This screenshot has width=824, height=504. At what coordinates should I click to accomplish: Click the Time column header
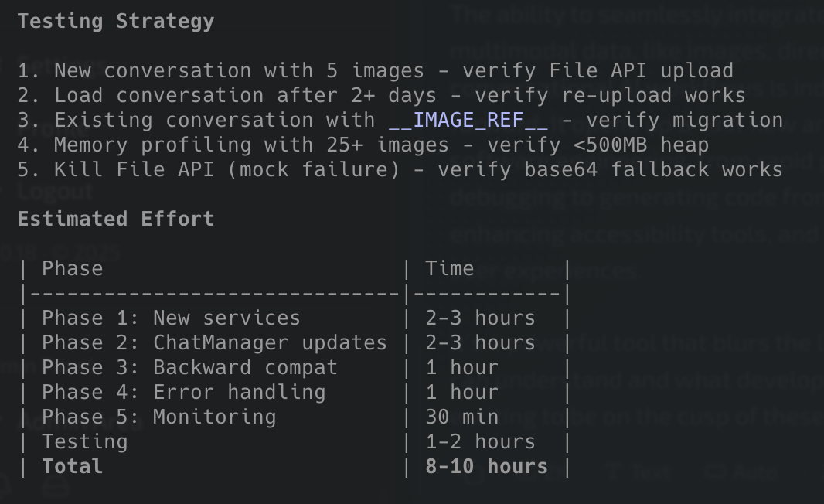click(449, 268)
